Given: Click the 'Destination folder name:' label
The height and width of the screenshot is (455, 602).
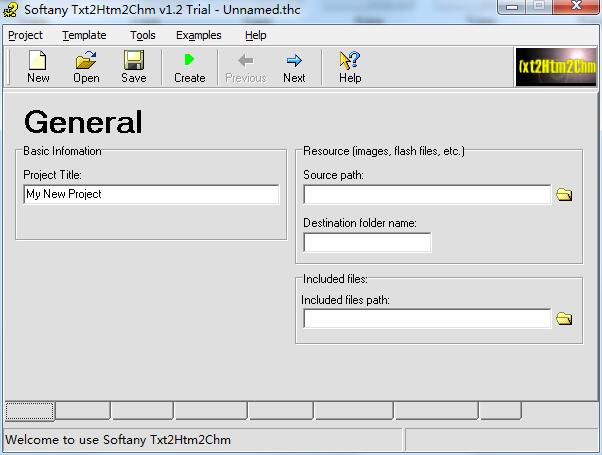Looking at the screenshot, I should [360, 223].
